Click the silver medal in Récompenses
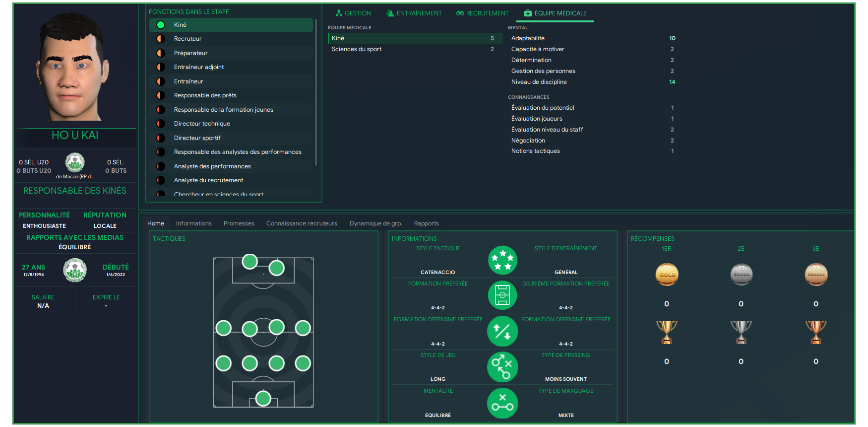The width and height of the screenshot is (868, 427). click(x=742, y=275)
